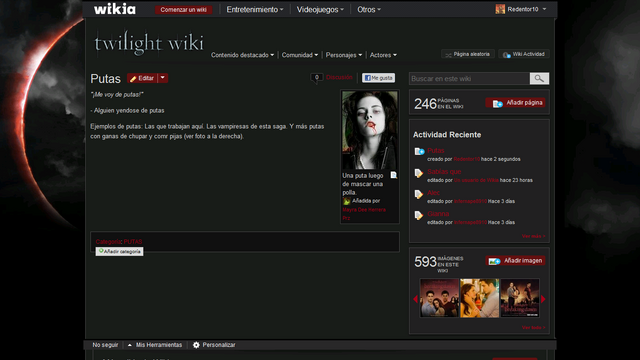
Task: Click Redentor10 link in Putas activity
Action: click(x=467, y=159)
